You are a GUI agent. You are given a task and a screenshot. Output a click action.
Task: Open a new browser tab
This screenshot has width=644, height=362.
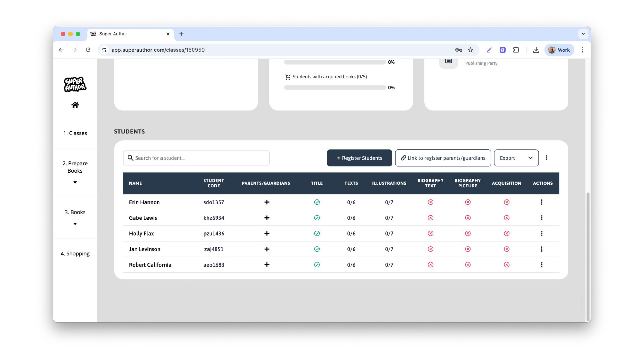181,34
